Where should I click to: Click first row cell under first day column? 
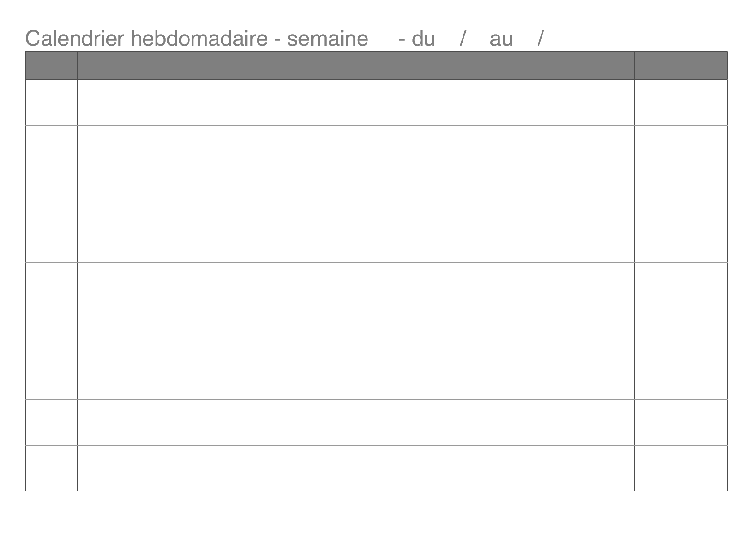coord(123,102)
